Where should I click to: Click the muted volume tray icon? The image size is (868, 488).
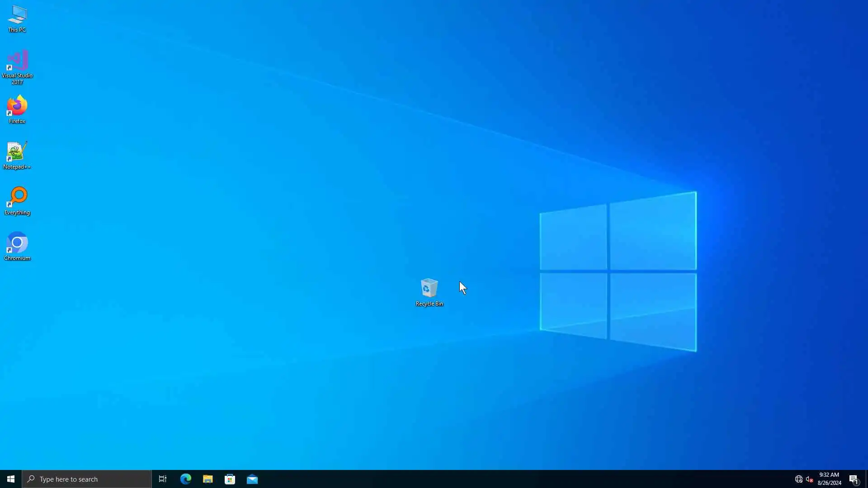(x=809, y=479)
